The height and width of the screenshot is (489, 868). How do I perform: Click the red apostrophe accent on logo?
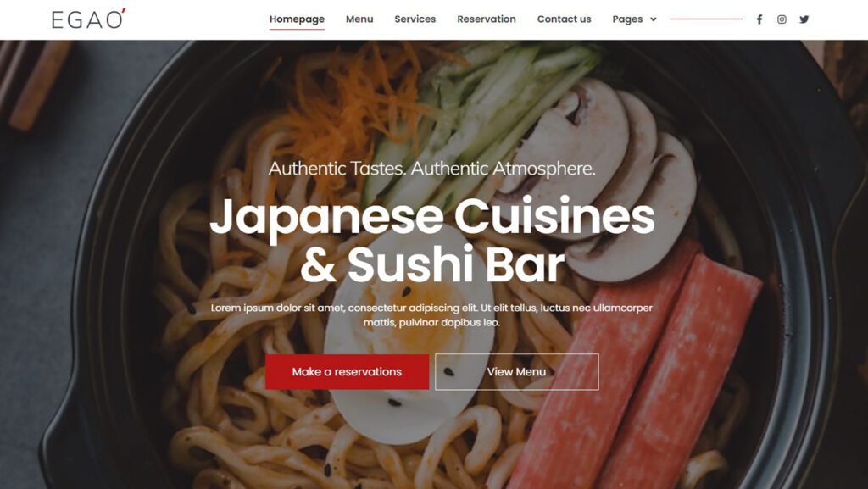click(x=124, y=10)
